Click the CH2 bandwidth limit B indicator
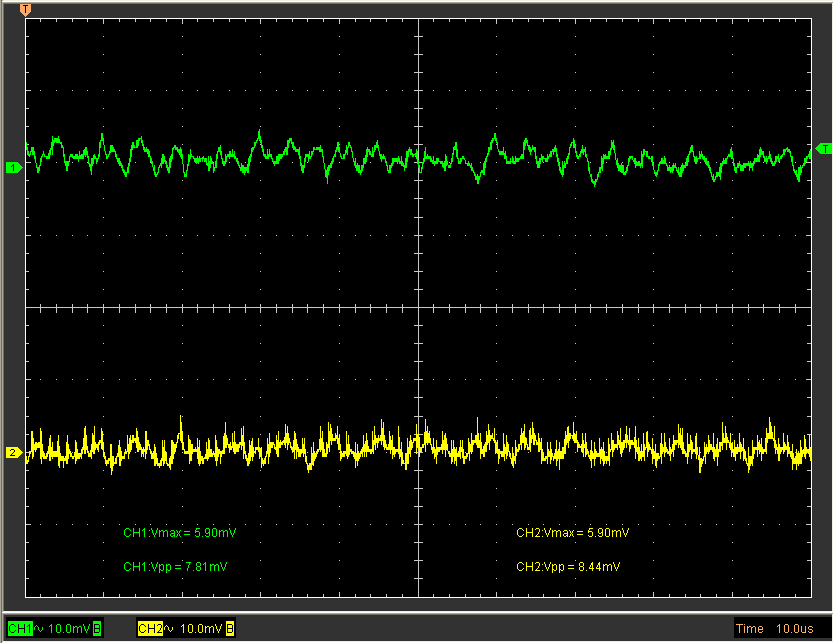 (229, 629)
